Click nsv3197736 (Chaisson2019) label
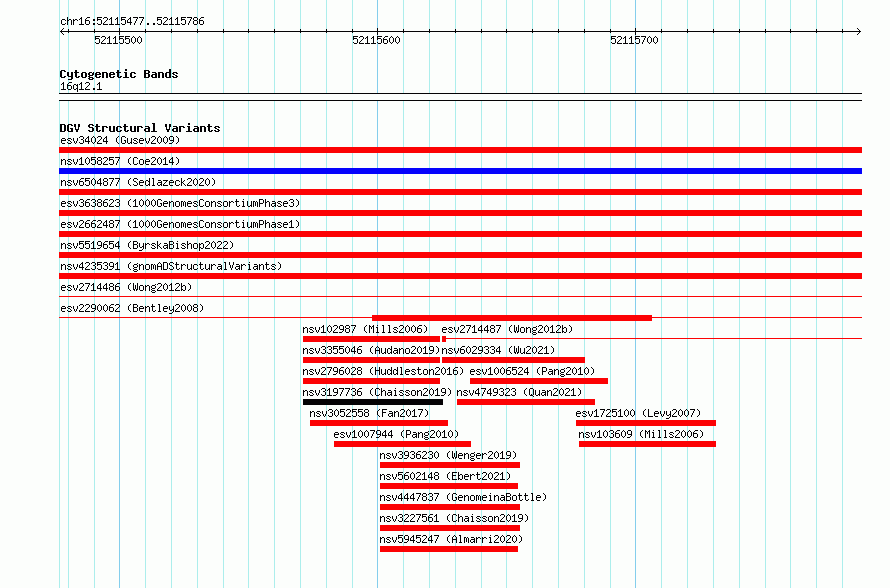Viewport: 890px width, 588px height. (377, 392)
